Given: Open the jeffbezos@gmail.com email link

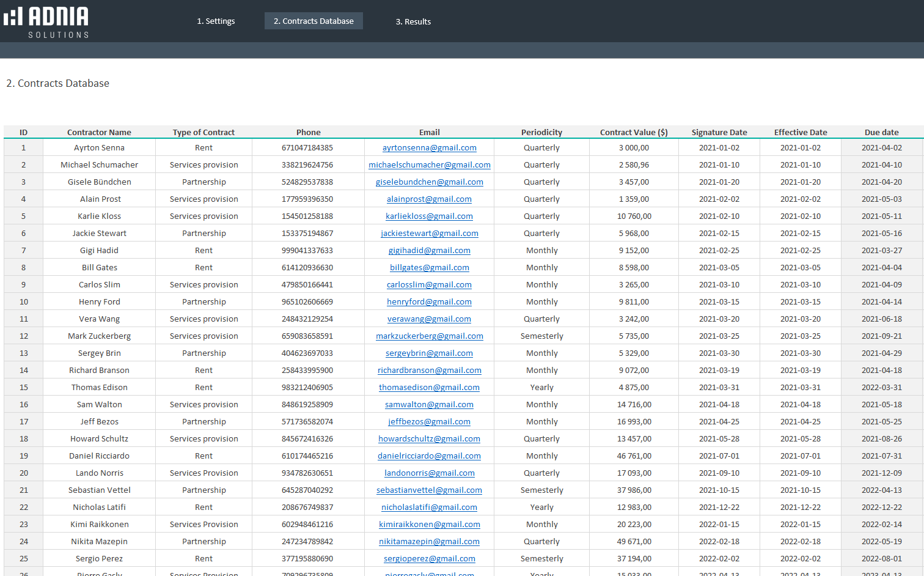Looking at the screenshot, I should point(429,422).
